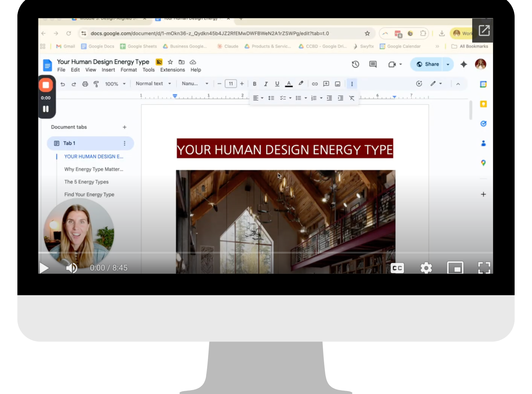Image resolution: width=532 pixels, height=394 pixels.
Task: Open the Insert menu
Action: pos(108,70)
